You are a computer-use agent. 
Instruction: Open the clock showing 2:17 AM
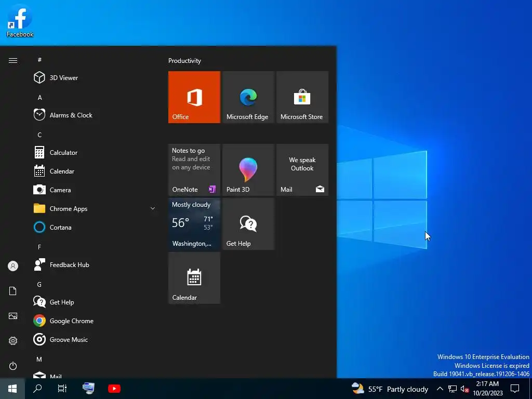tap(487, 389)
